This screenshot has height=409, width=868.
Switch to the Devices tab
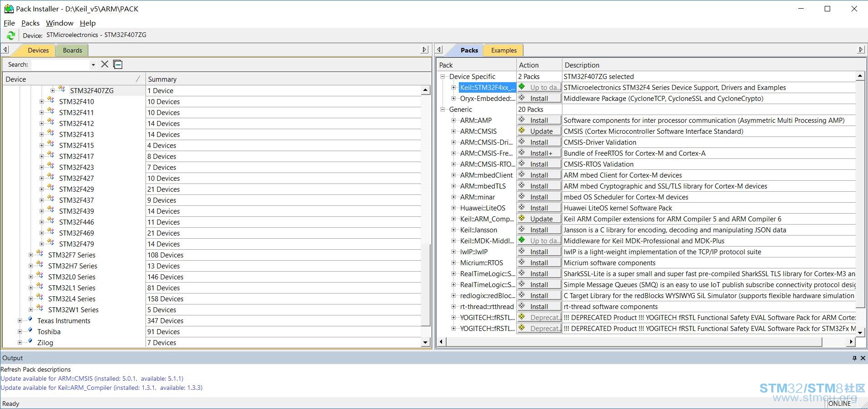pyautogui.click(x=38, y=50)
